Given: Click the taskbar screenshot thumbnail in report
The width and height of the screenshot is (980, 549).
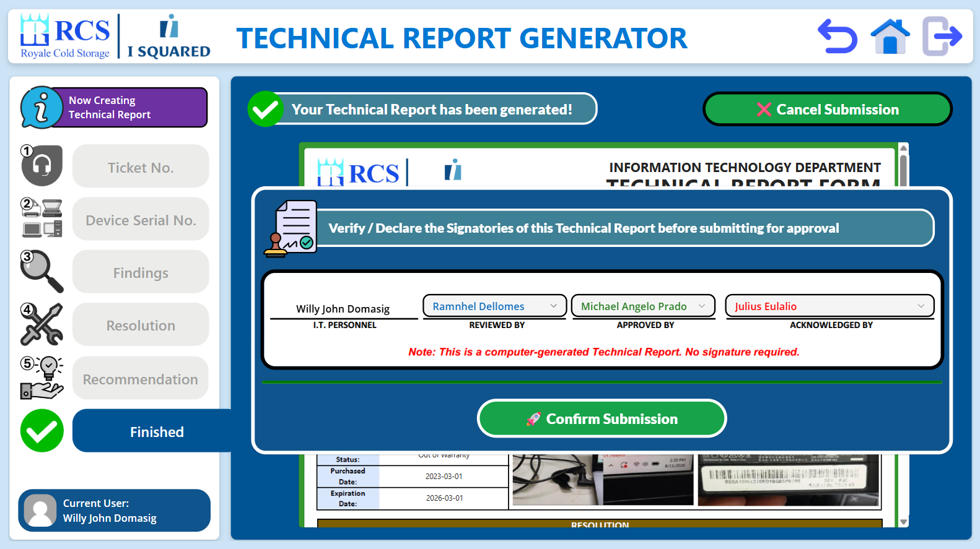Looking at the screenshot, I should tap(649, 480).
